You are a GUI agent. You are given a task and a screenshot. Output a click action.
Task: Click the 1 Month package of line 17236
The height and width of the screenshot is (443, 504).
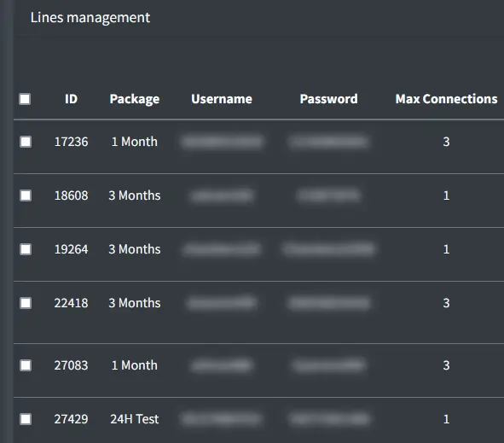135,142
